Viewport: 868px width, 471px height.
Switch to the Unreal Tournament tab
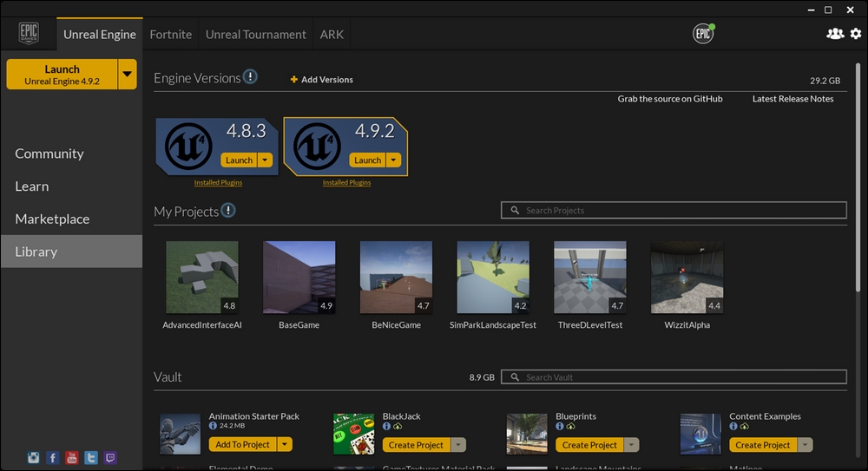pos(256,35)
